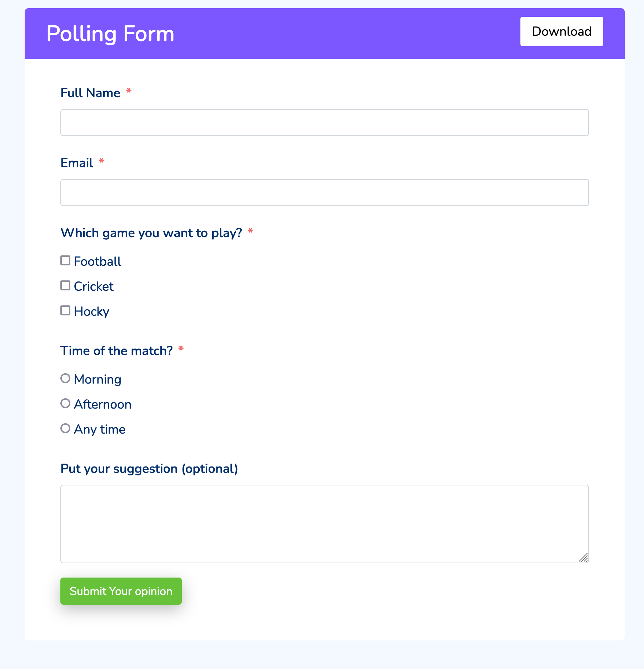Click the required asterisk next to Email
644x669 pixels.
101,161
